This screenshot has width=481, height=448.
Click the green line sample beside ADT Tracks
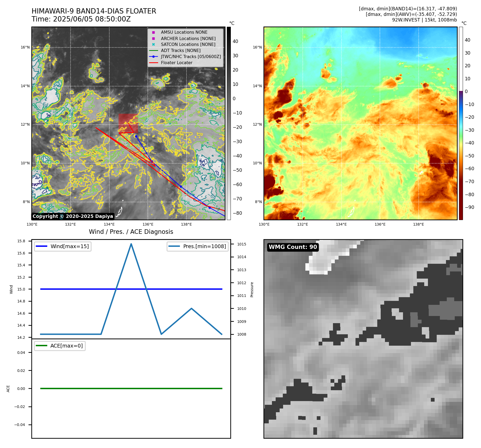pos(153,50)
